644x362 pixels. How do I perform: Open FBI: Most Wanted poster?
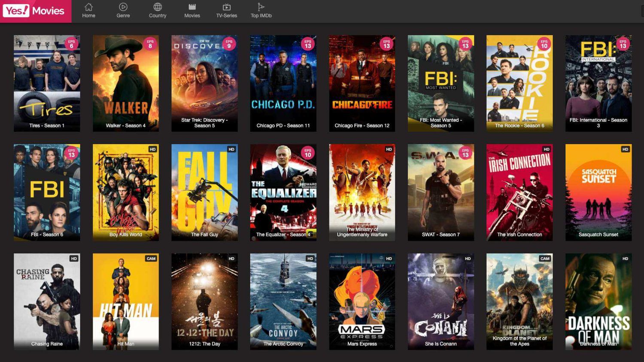click(441, 83)
